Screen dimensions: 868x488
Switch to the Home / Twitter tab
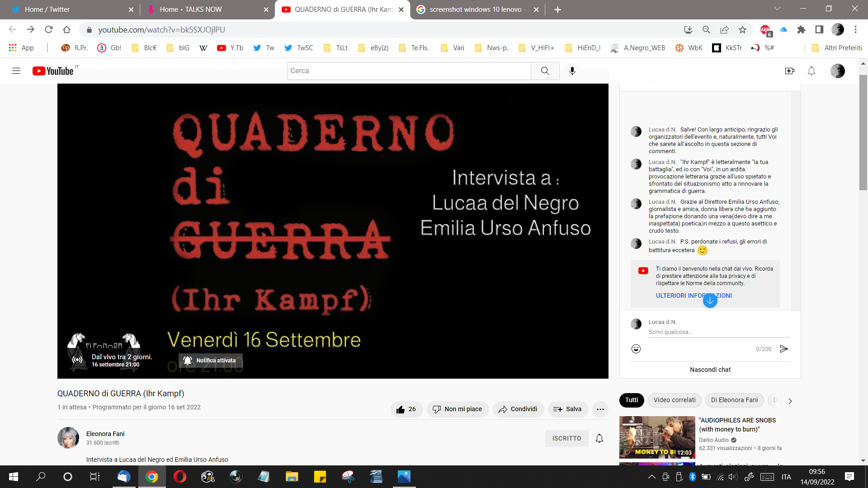[x=47, y=9]
